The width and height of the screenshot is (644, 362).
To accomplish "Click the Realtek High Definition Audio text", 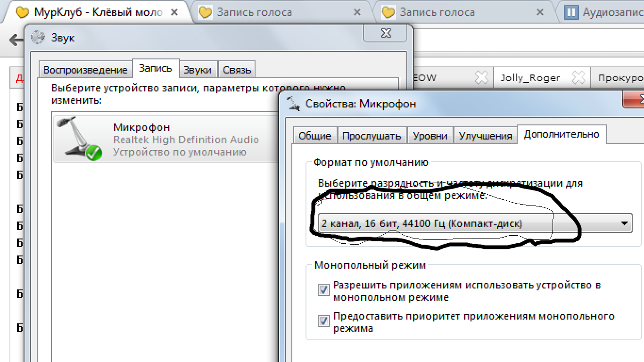I will (x=186, y=140).
